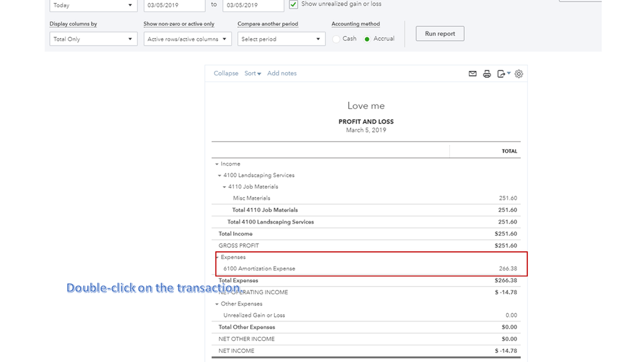Click the email report envelope icon
The height and width of the screenshot is (362, 644).
473,74
